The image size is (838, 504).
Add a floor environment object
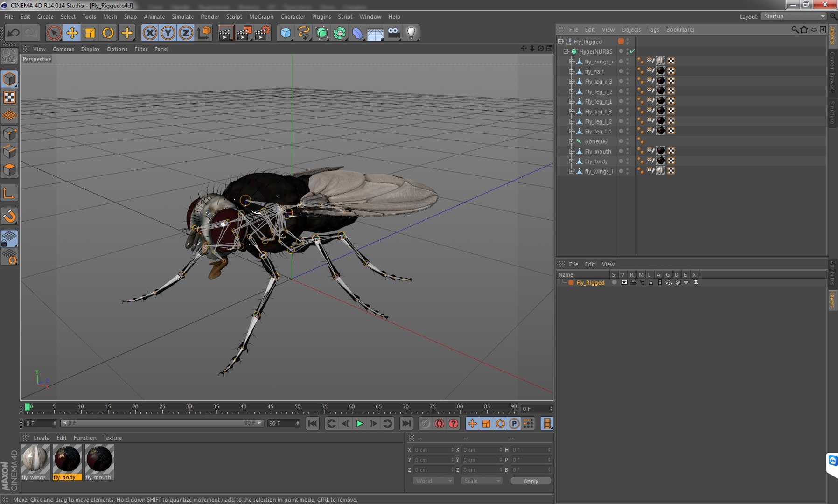coord(375,33)
